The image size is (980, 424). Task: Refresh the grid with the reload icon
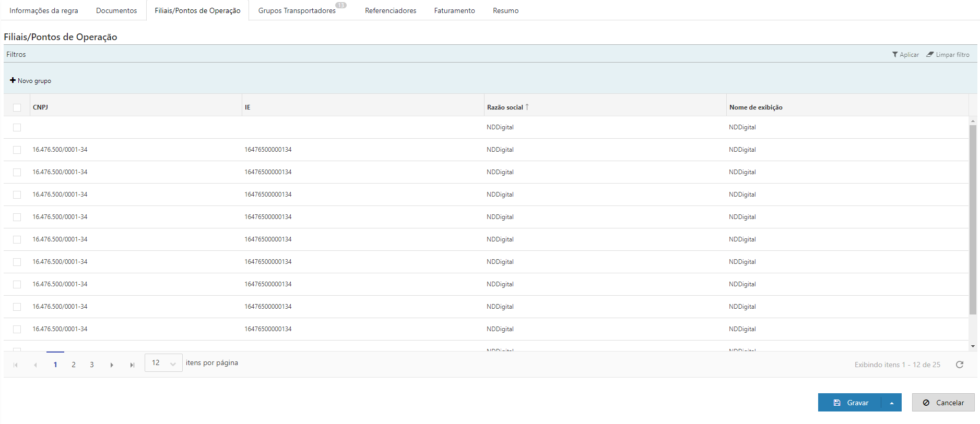coord(959,365)
